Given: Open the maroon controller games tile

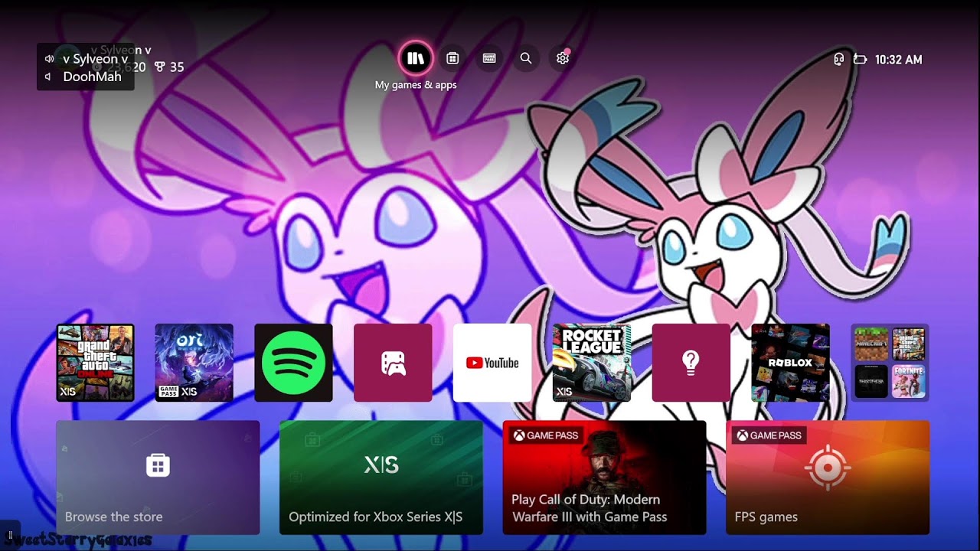Looking at the screenshot, I should pos(393,363).
